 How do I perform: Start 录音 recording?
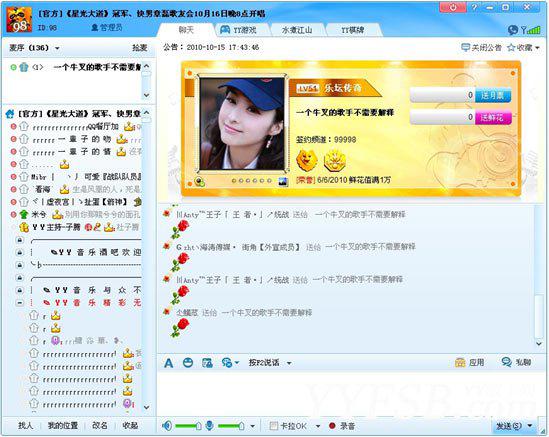[342, 426]
